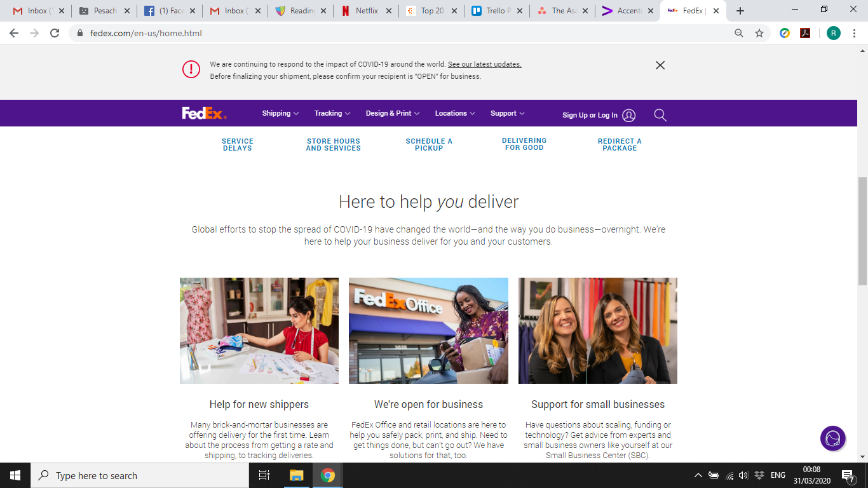This screenshot has height=488, width=868.
Task: Open Store Hours and Services link
Action: click(334, 145)
